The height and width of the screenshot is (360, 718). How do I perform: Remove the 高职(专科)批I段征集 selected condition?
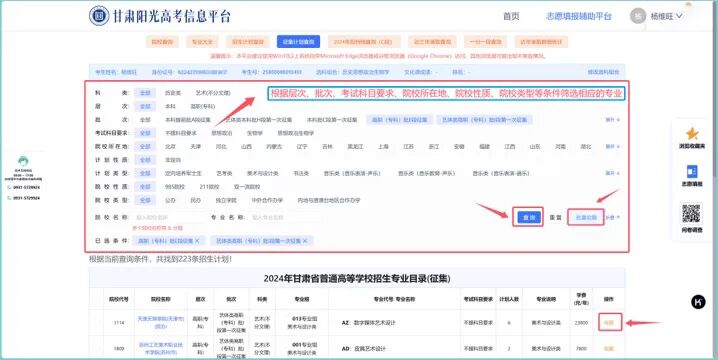point(197,241)
